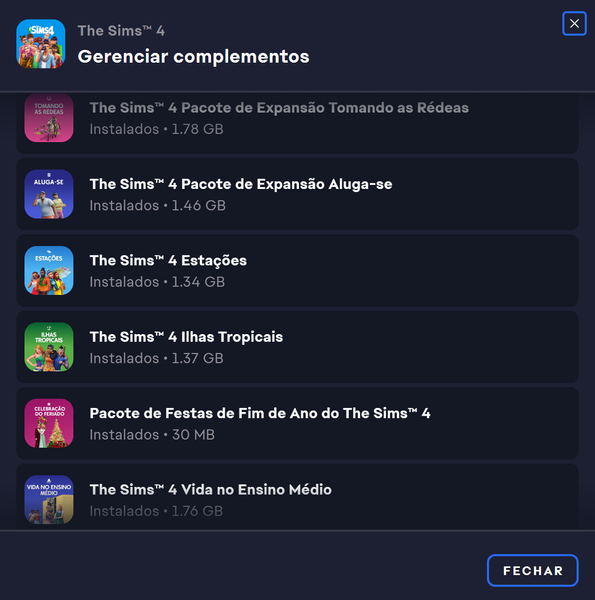Click Instalados 1.34 GB status text
This screenshot has width=595, height=600.
point(157,282)
